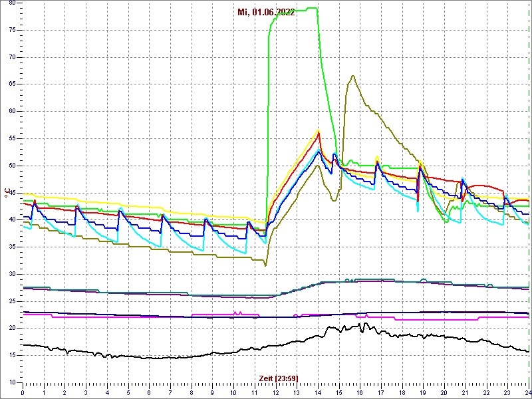
Task: Click hour 21 on the time axis
Action: tap(465, 393)
